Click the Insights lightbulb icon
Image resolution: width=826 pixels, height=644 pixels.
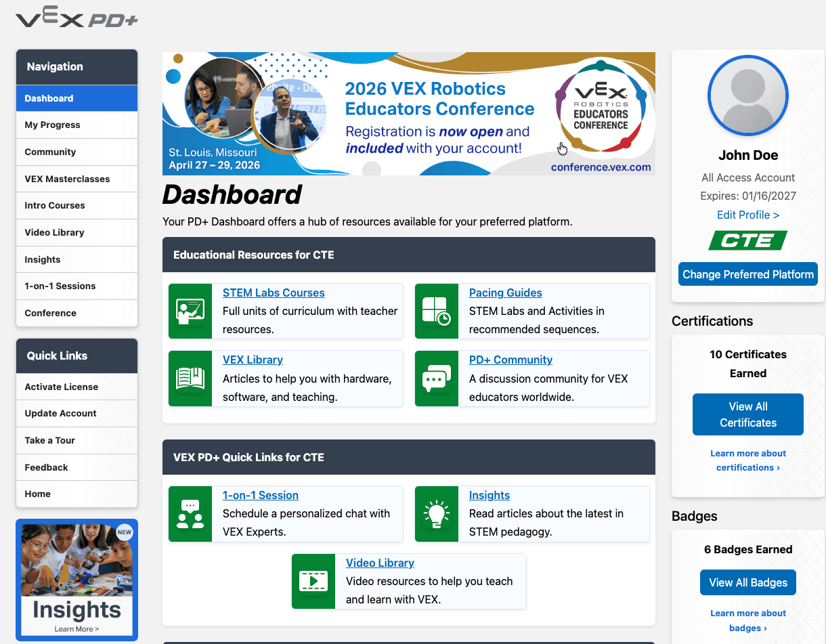tap(437, 514)
